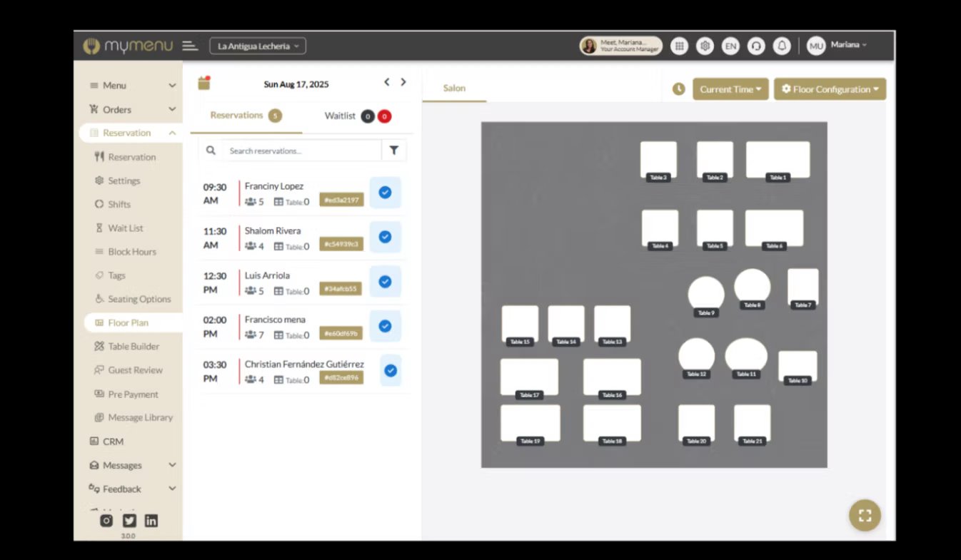Open Message Library in sidebar
Screen dimensions: 961x560
coord(140,417)
